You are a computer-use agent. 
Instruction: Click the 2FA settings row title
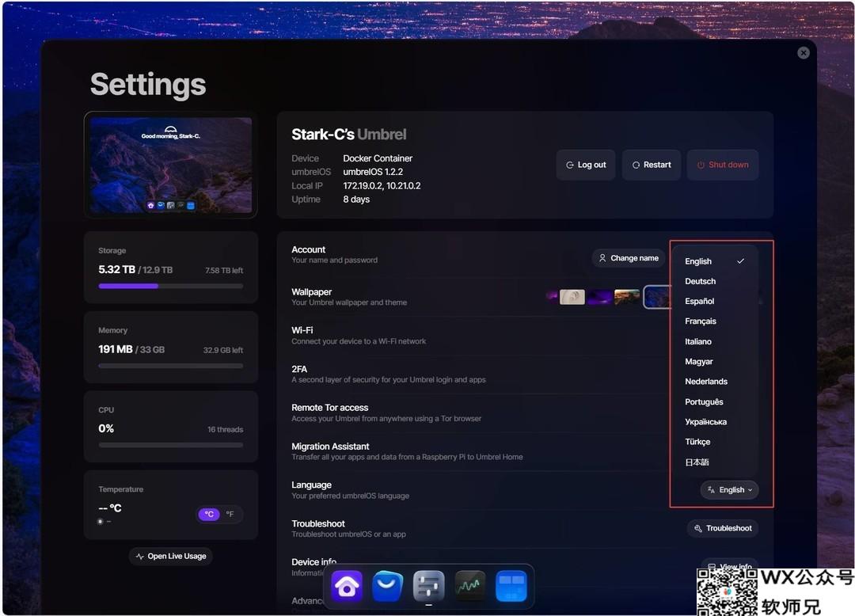299,369
